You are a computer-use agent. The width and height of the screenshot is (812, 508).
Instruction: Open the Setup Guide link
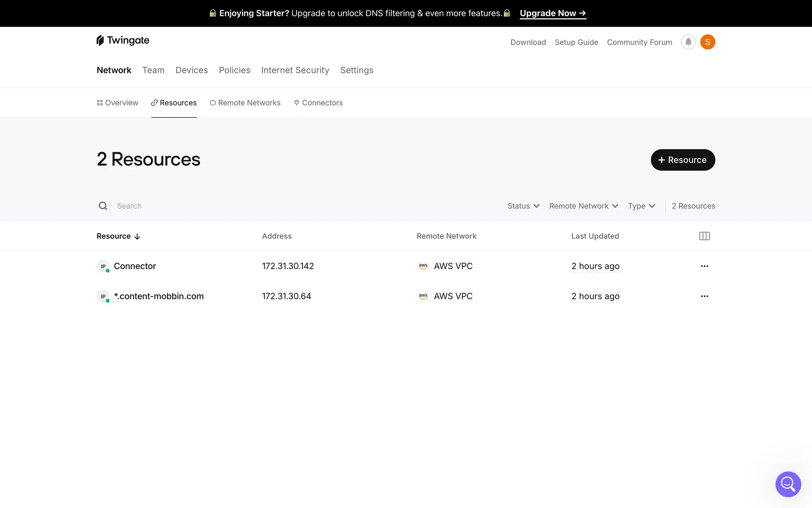point(576,42)
